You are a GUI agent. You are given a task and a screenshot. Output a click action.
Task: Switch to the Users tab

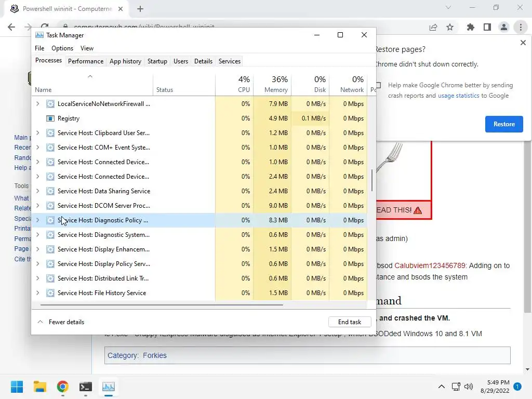(x=180, y=61)
